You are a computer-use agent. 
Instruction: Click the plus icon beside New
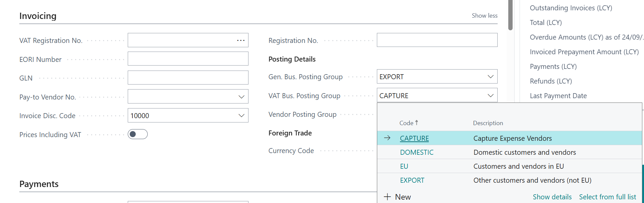tap(387, 197)
